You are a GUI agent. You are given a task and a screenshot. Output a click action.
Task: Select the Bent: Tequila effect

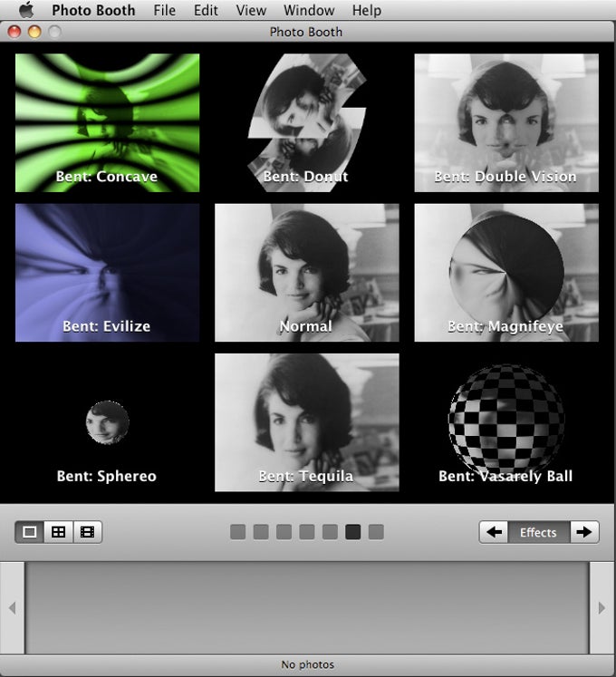point(307,422)
